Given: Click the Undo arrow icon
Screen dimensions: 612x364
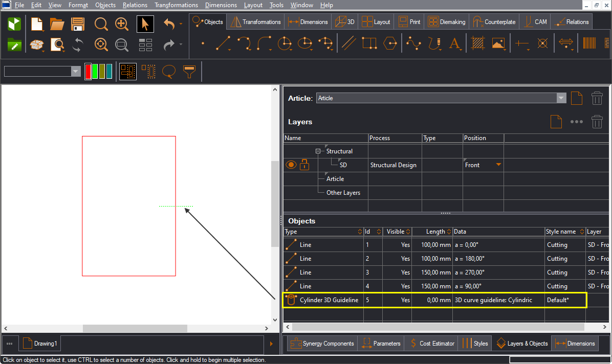Looking at the screenshot, I should [169, 24].
